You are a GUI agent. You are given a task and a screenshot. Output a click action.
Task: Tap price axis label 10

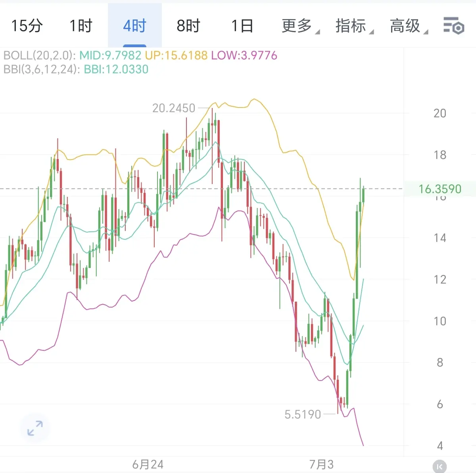440,321
